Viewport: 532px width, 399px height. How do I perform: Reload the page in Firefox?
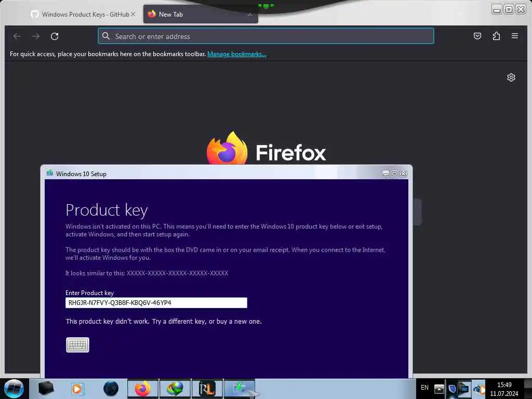pyautogui.click(x=55, y=36)
